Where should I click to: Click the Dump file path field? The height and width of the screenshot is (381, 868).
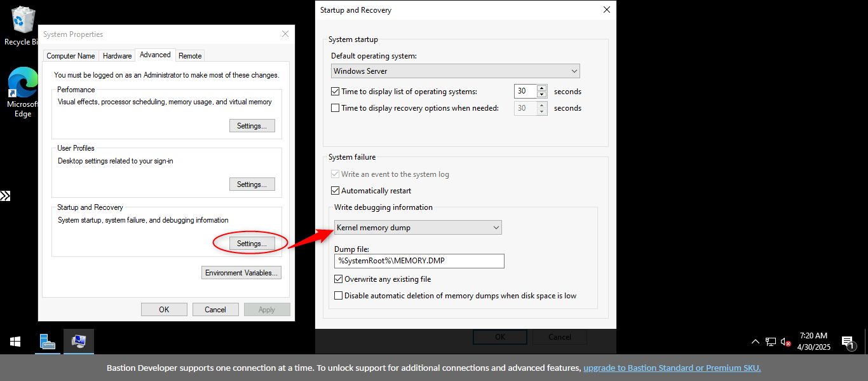[419, 261]
